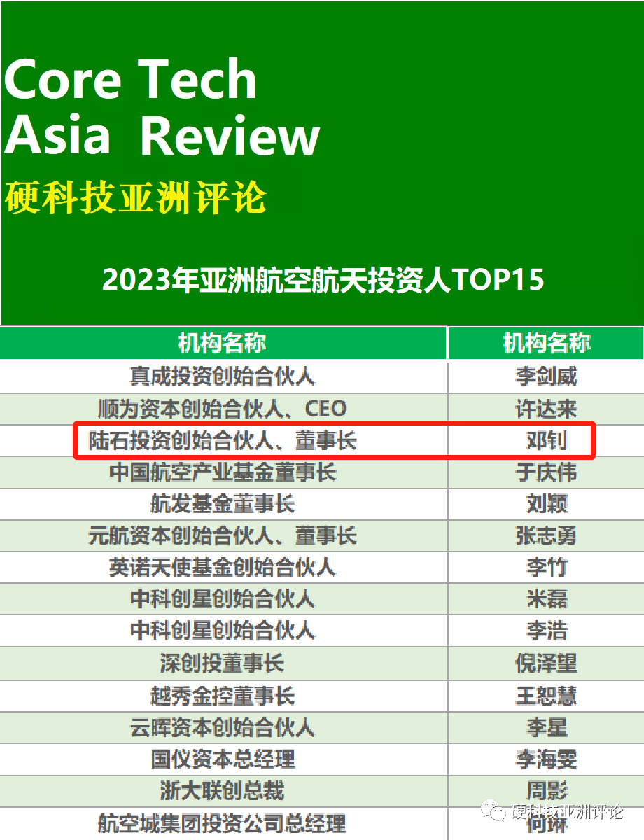Select the 元航资本创始合伙人、董事长 cell
Image resolution: width=644 pixels, height=840 pixels.
tap(223, 535)
